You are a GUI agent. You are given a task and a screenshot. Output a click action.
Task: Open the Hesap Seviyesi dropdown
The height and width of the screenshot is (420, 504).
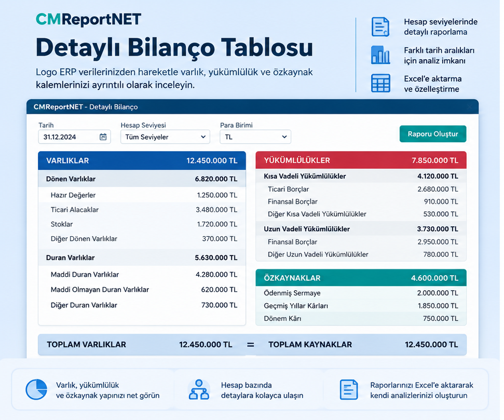165,137
